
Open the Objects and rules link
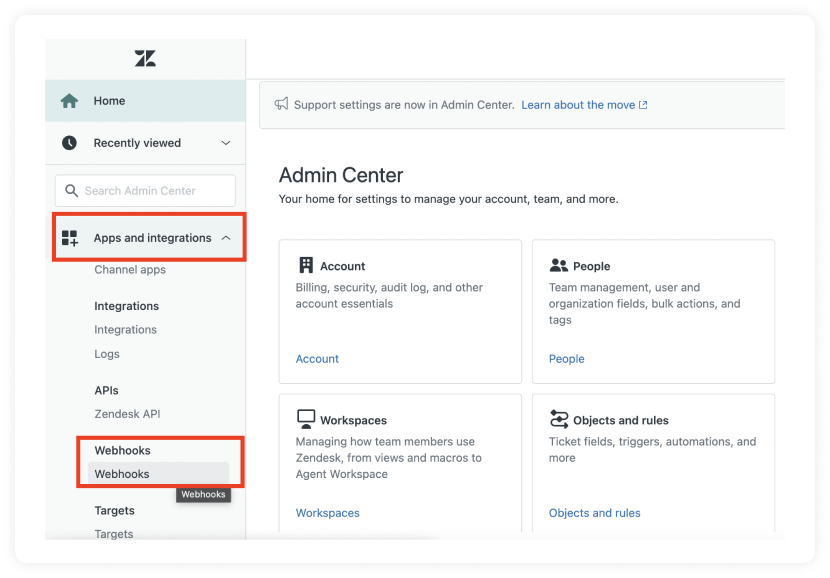click(x=594, y=513)
